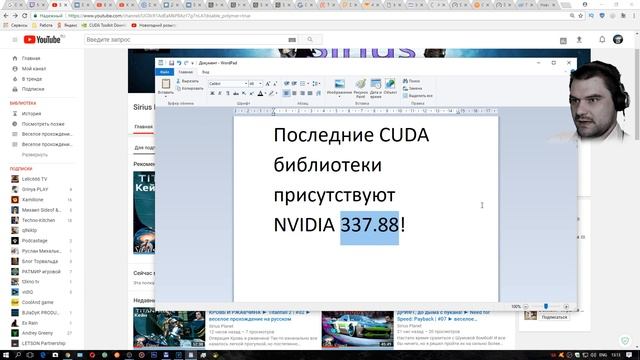This screenshot has height=360, width=640.
Task: Click Вырезать cut button in WordPad
Action: (187, 81)
